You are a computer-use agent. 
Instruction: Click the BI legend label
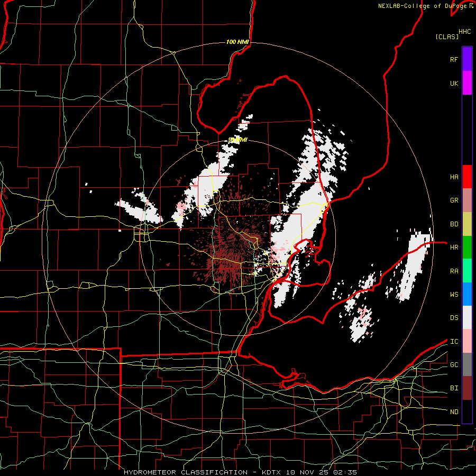(454, 388)
